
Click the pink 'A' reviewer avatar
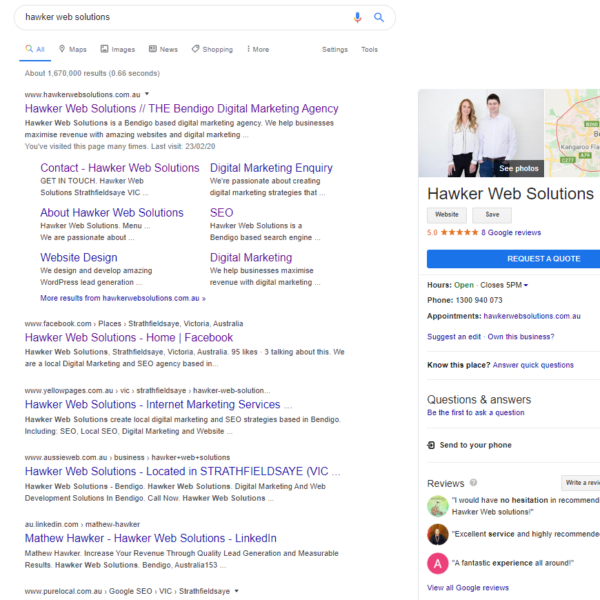pos(438,563)
